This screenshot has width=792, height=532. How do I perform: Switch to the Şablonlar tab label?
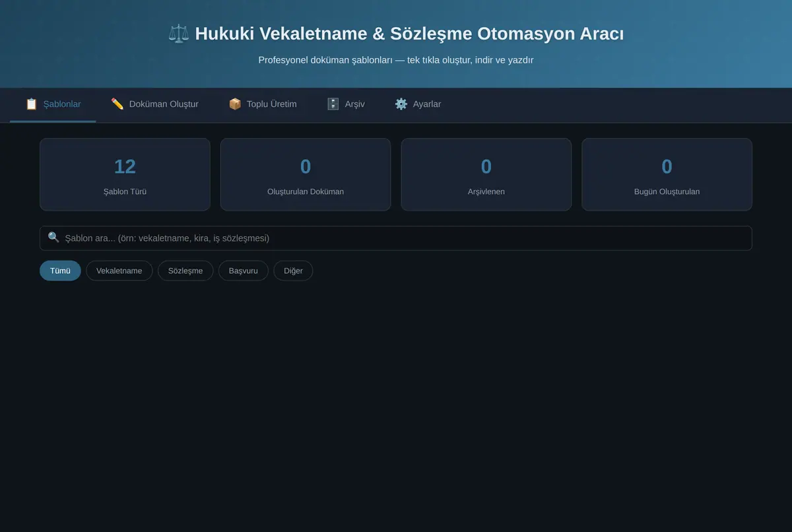[x=62, y=104]
